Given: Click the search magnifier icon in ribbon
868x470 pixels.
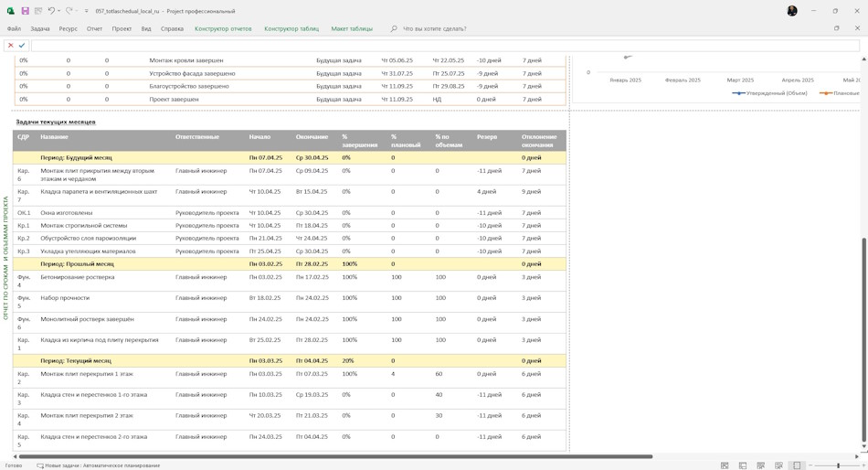Looking at the screenshot, I should [394, 28].
